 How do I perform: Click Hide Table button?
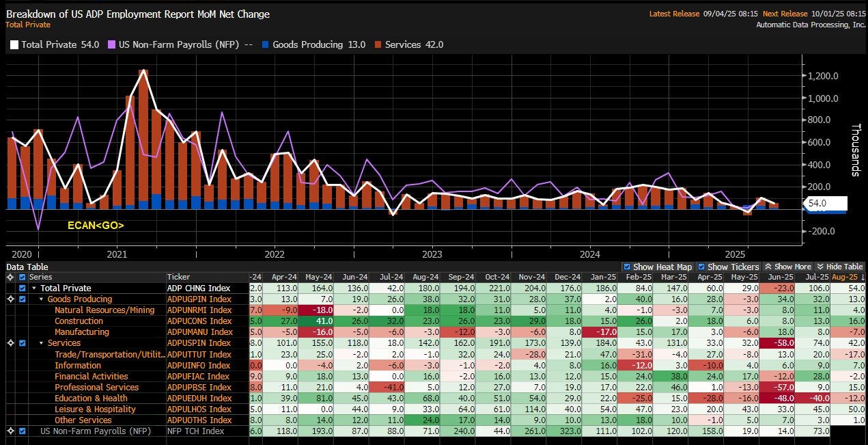839,267
